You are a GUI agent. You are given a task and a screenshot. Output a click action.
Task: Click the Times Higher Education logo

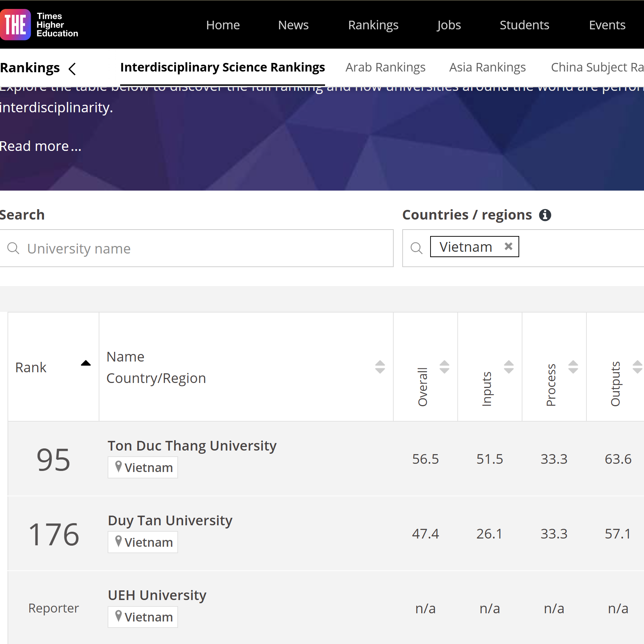click(x=39, y=25)
